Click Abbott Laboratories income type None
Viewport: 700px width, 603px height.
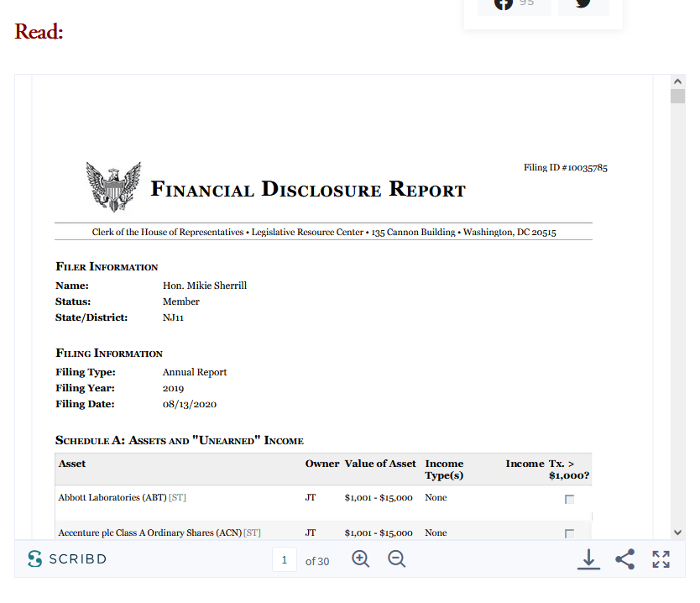436,497
